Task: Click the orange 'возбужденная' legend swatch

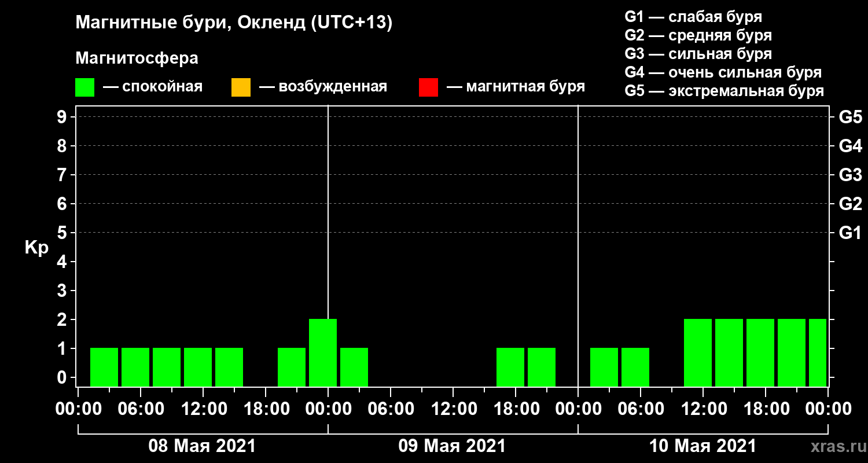Action: click(241, 87)
